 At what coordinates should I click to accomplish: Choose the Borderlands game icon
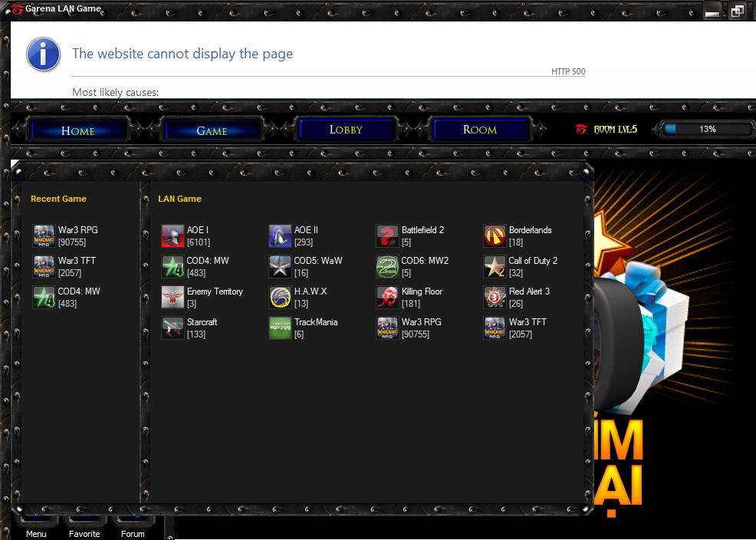click(495, 235)
